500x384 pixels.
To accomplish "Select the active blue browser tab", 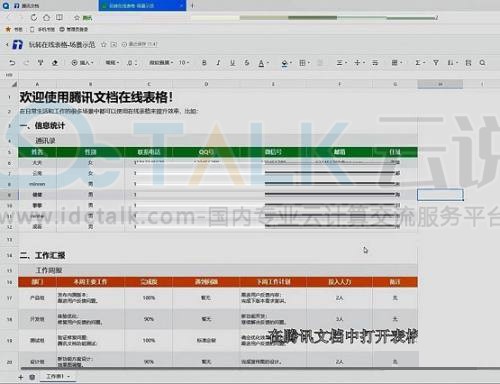I will [x=142, y=6].
